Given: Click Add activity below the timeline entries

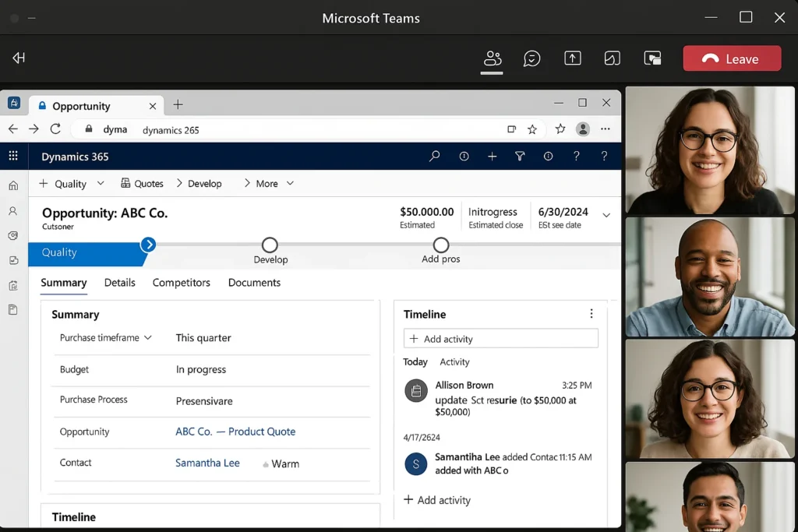Looking at the screenshot, I should point(437,501).
